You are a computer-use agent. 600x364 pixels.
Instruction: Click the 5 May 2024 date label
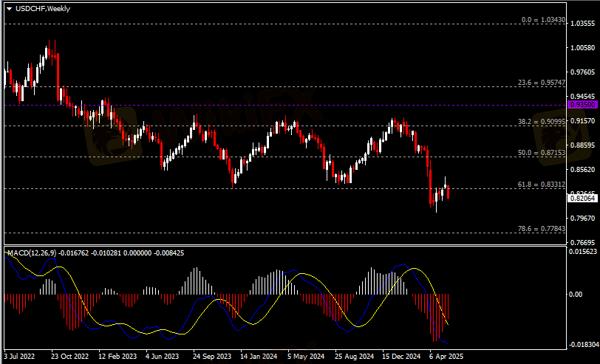tap(306, 357)
